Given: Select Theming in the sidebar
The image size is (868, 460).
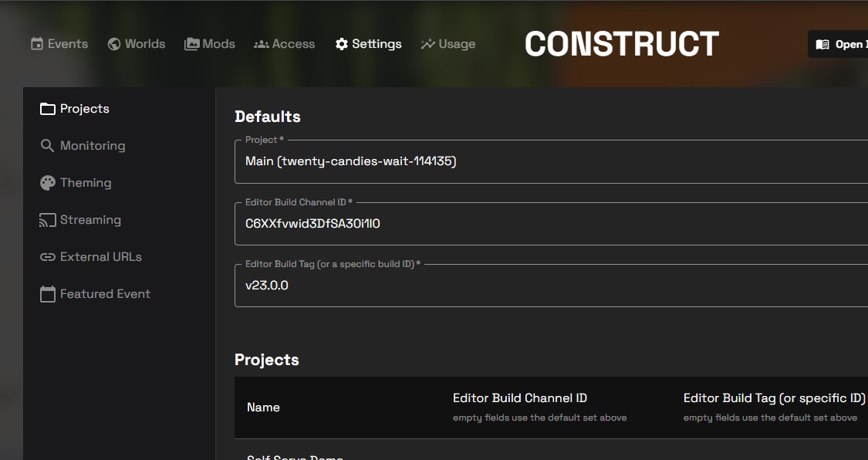Looking at the screenshot, I should [x=86, y=183].
